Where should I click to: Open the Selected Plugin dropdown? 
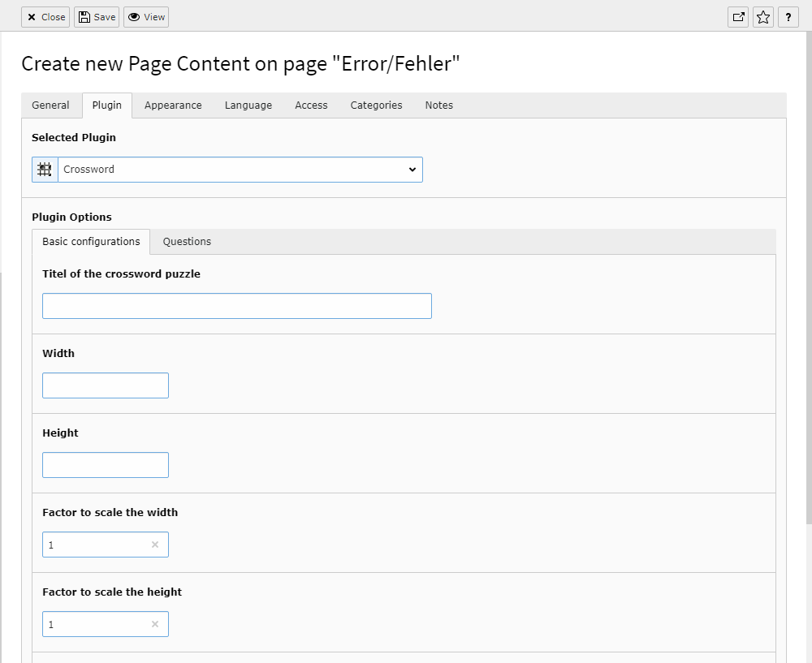tap(240, 170)
